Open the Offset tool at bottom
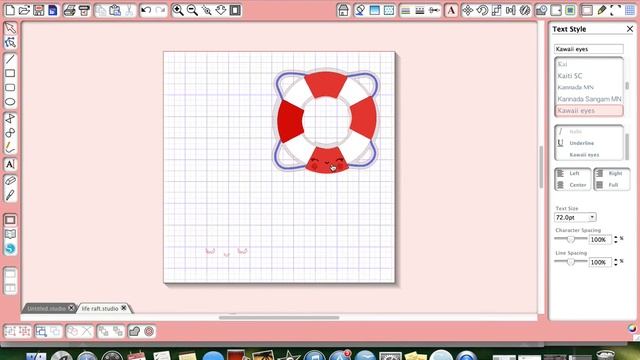This screenshot has width=640, height=360. [x=149, y=331]
